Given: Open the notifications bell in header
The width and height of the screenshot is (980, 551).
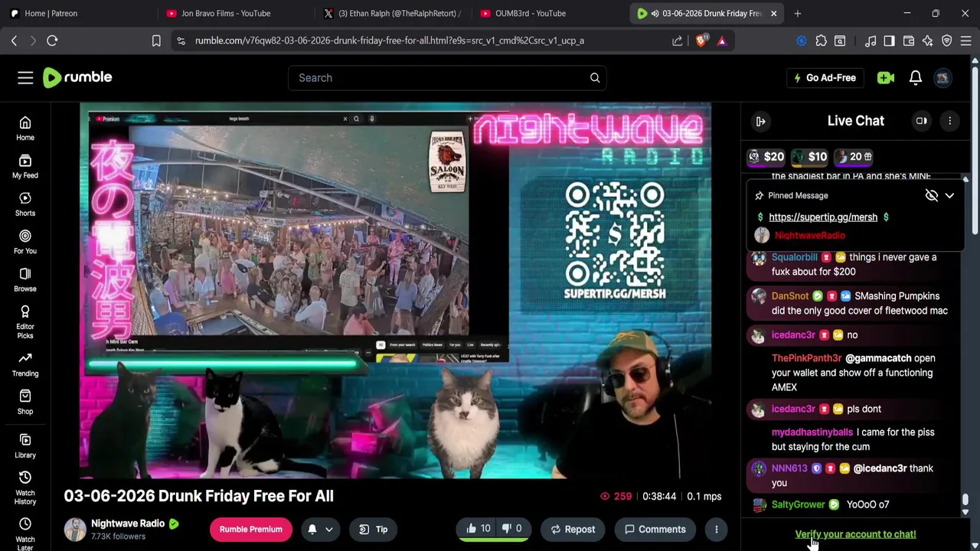Looking at the screenshot, I should tap(916, 77).
